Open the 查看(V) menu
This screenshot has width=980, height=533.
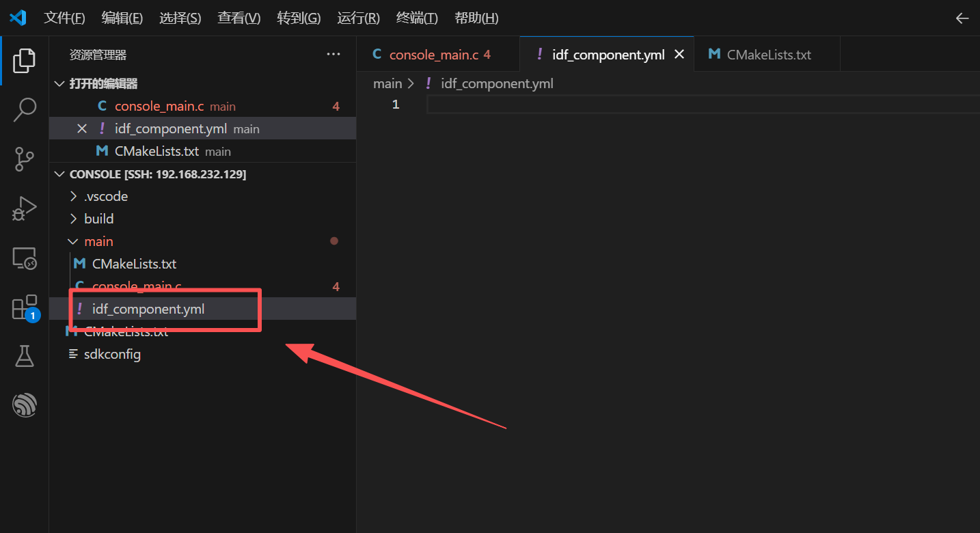(239, 18)
